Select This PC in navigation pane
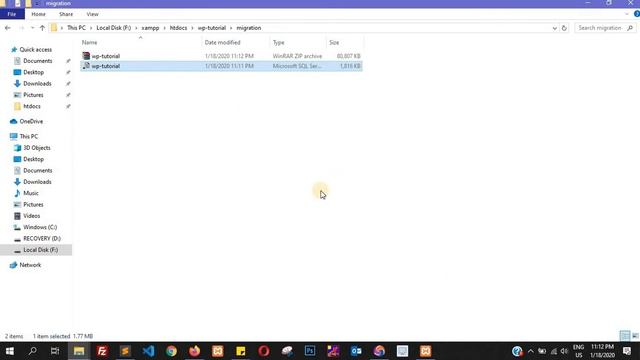This screenshot has width=640, height=360. tap(29, 136)
